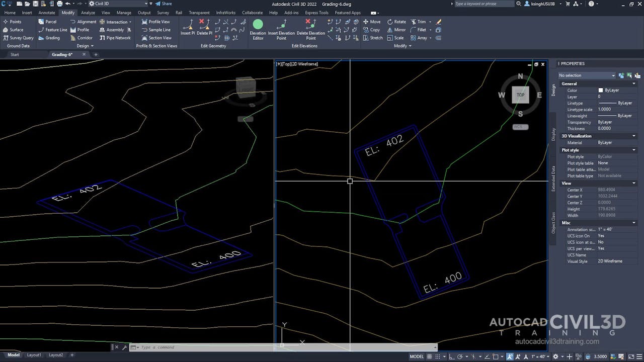Expand the Trim command dropdown
This screenshot has height=362, width=644.
pos(431,22)
